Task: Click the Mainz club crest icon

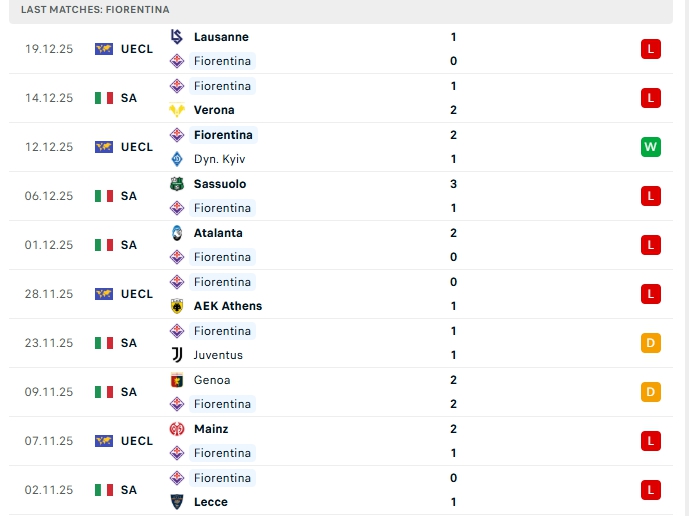Action: pos(177,429)
